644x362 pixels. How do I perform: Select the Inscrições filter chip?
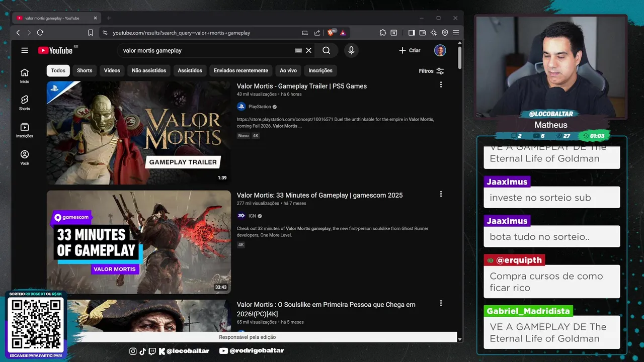320,70
